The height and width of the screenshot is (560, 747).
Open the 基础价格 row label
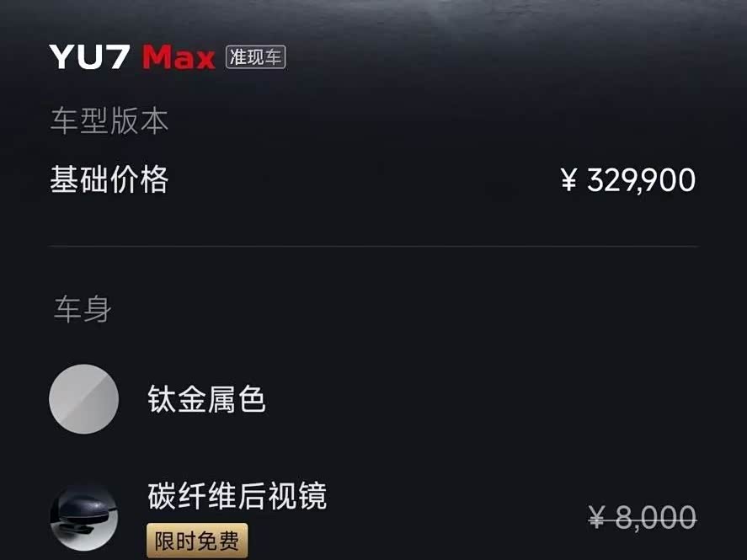tap(109, 179)
